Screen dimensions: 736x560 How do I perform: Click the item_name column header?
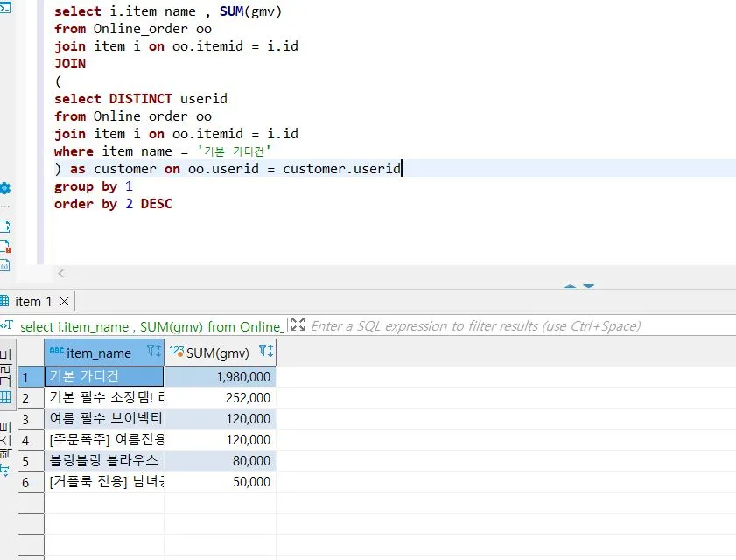click(x=104, y=353)
